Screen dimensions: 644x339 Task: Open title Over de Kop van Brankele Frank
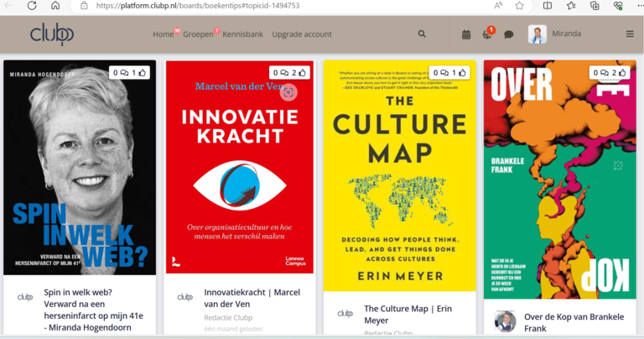(x=574, y=322)
